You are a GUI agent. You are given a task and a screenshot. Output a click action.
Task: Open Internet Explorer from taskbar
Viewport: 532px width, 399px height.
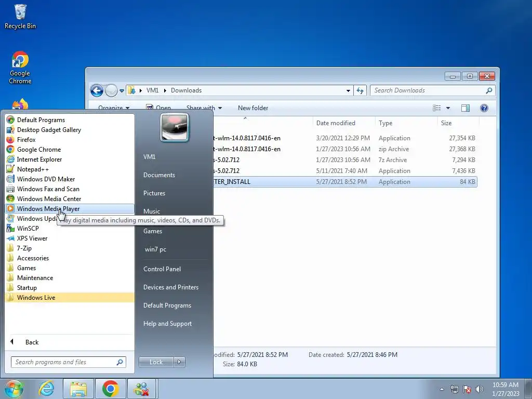point(46,389)
